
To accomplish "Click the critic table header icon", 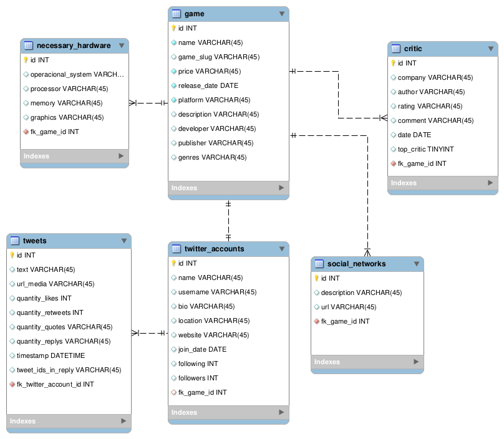I will pyautogui.click(x=396, y=49).
